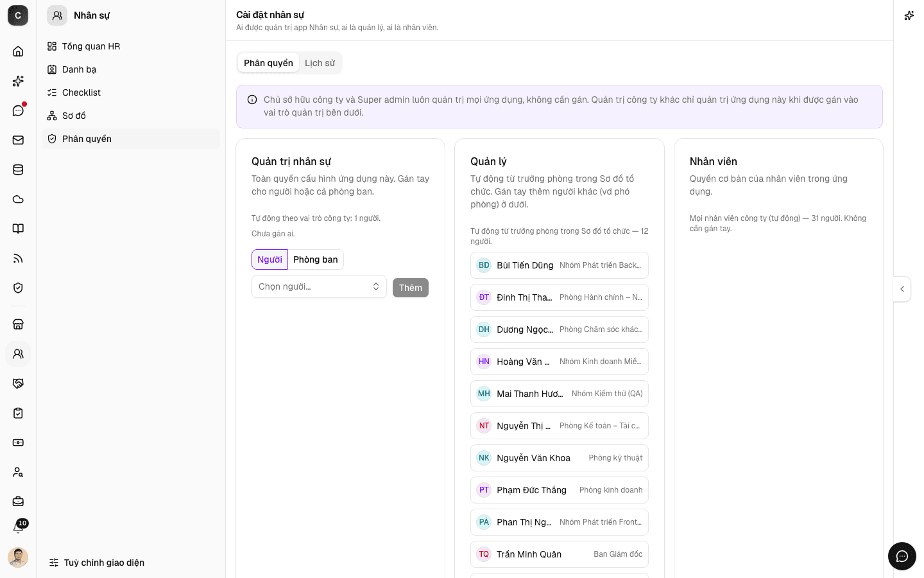The height and width of the screenshot is (578, 924).
Task: Click the user profile avatar
Action: click(x=18, y=557)
